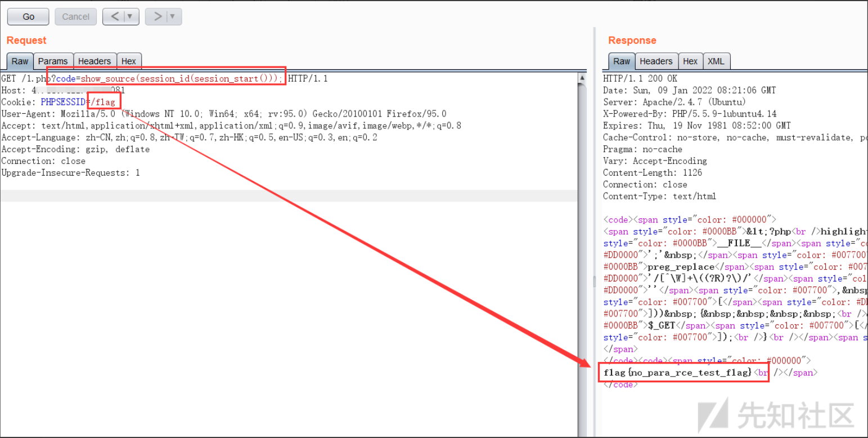The height and width of the screenshot is (438, 868).
Task: Click the $_GET text in response body
Action: pos(663,325)
